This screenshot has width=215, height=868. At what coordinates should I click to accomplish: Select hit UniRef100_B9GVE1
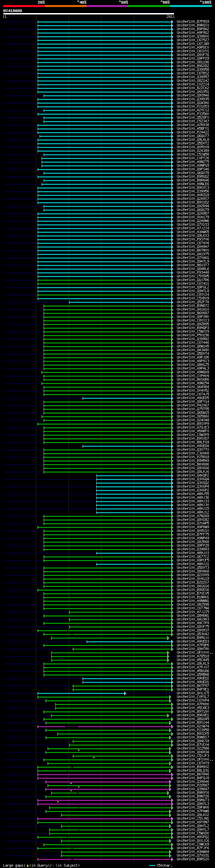pyautogui.click(x=193, y=715)
